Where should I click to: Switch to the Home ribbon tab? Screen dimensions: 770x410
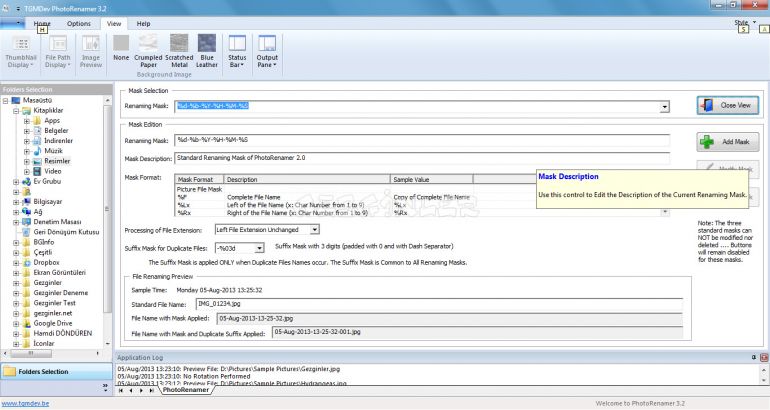tap(42, 24)
